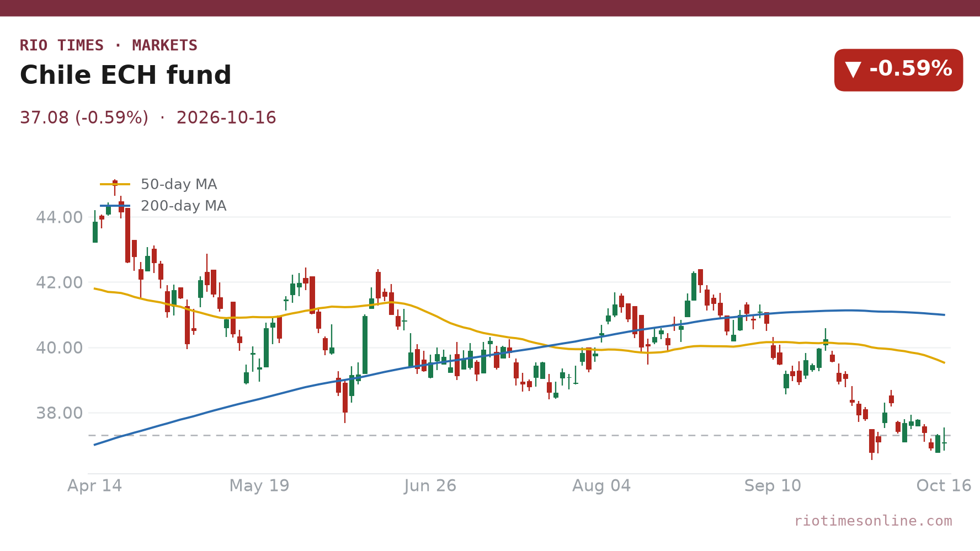Click the 'RIO TIMES · MARKETS' header text
The height and width of the screenshot is (551, 980).
click(109, 45)
